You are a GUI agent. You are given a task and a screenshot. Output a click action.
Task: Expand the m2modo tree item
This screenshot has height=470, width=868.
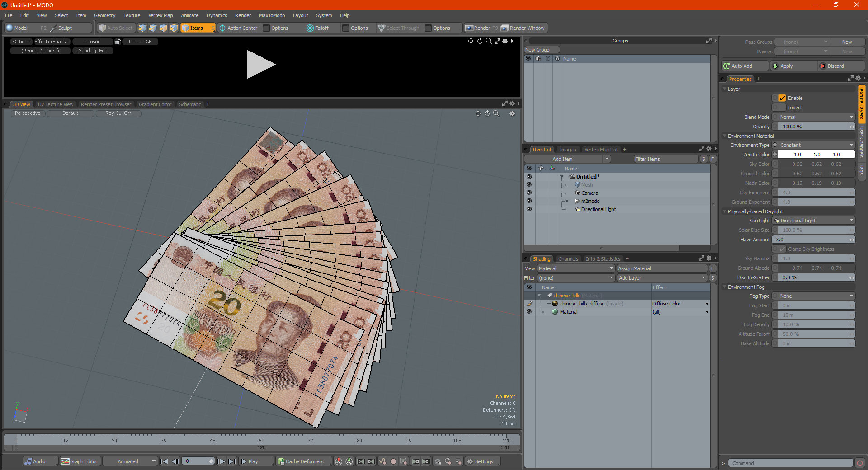click(567, 201)
